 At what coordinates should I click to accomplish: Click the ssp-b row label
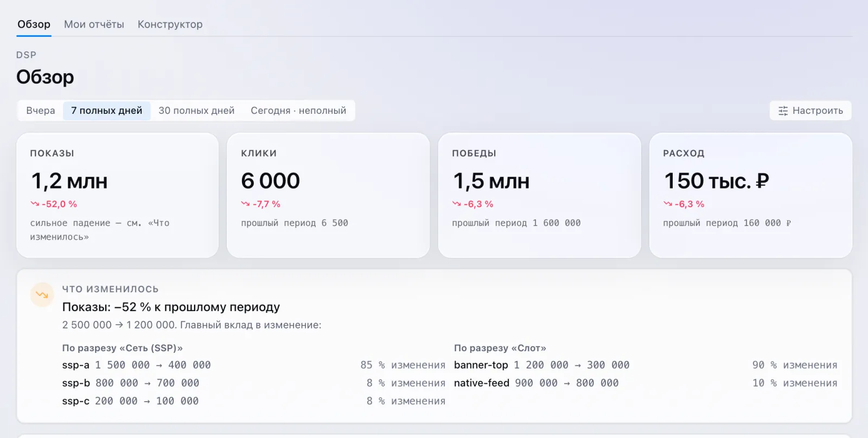click(x=76, y=383)
